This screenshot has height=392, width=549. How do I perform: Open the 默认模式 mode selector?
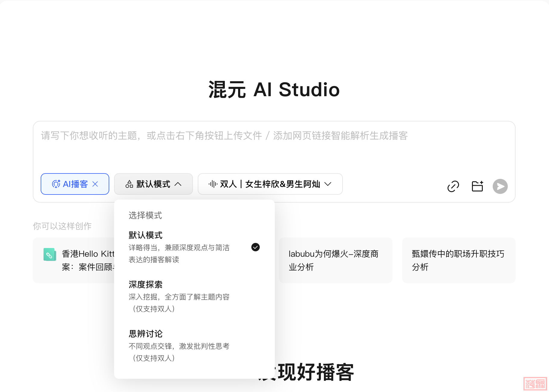tap(153, 184)
